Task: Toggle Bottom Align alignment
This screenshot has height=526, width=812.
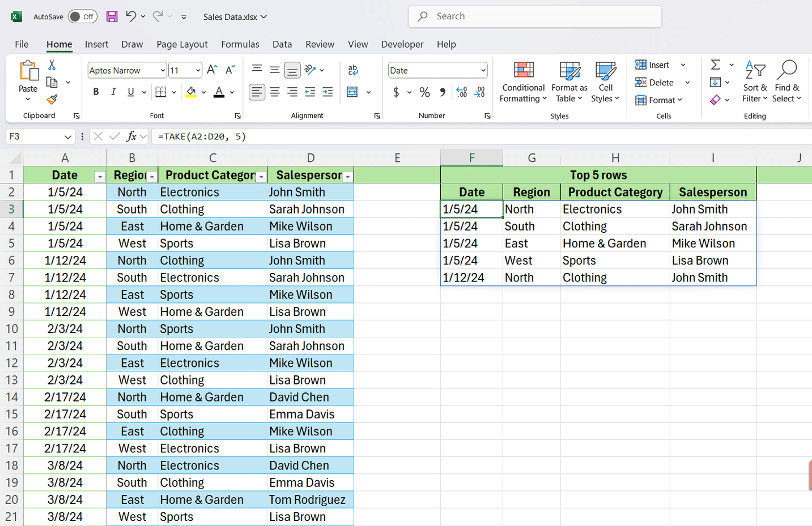Action: 292,70
